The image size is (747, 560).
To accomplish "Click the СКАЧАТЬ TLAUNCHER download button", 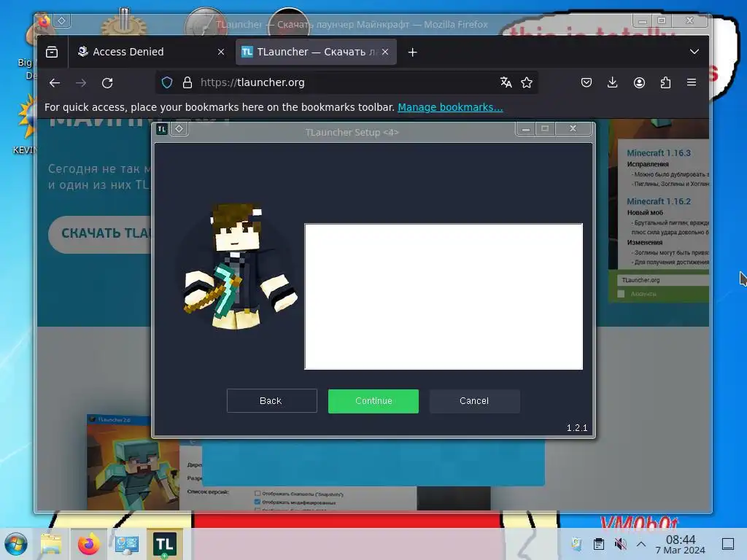I will [99, 234].
